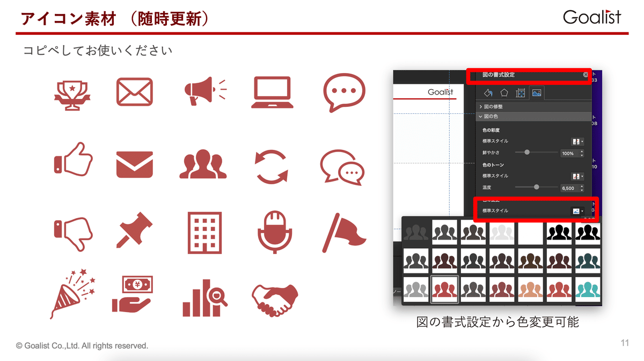
Task: Select the flag icon
Action: (343, 233)
